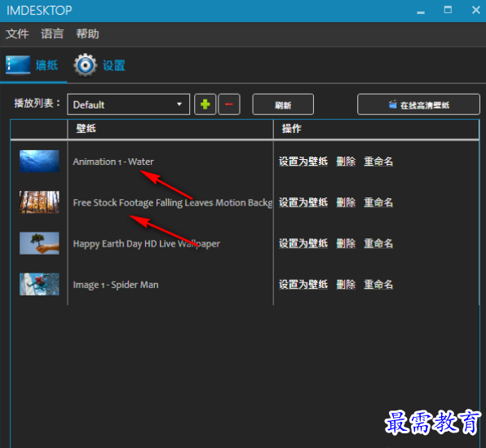
Task: Click the 刷新 refresh button
Action: (283, 104)
